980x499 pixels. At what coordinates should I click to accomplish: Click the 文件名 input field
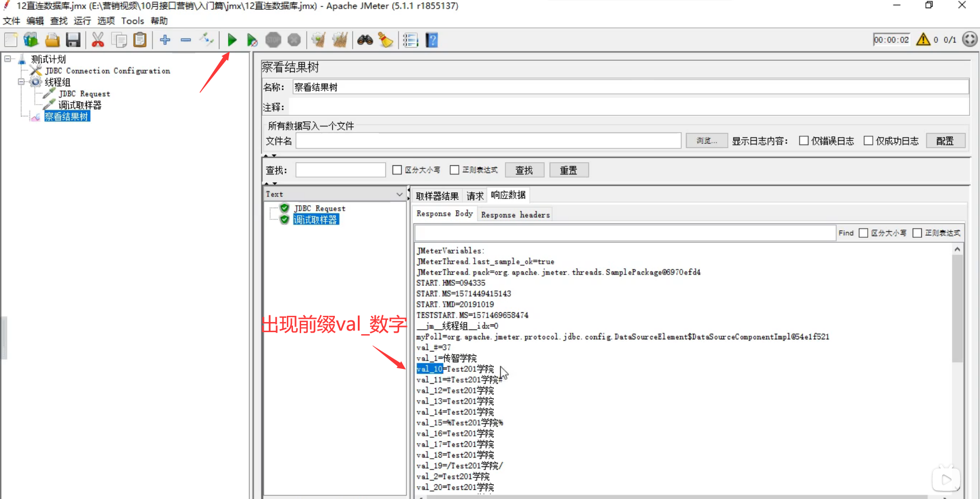tap(488, 141)
